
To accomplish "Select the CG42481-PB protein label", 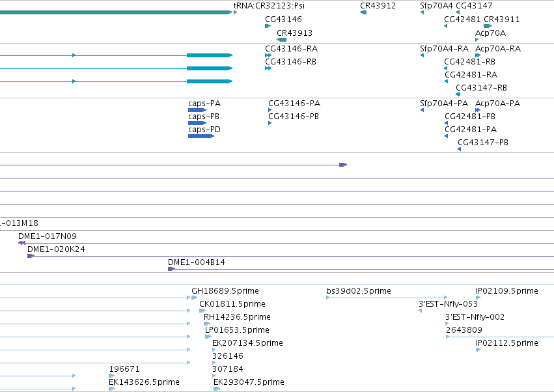I will 470,117.
